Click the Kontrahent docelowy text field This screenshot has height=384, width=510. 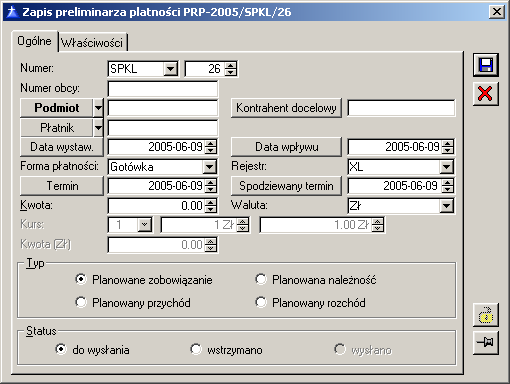pyautogui.click(x=401, y=108)
